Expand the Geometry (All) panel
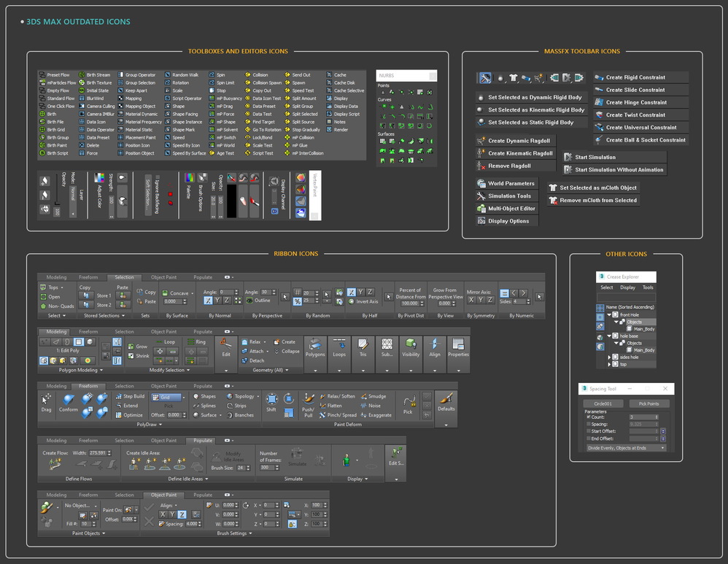728x564 pixels. (270, 370)
